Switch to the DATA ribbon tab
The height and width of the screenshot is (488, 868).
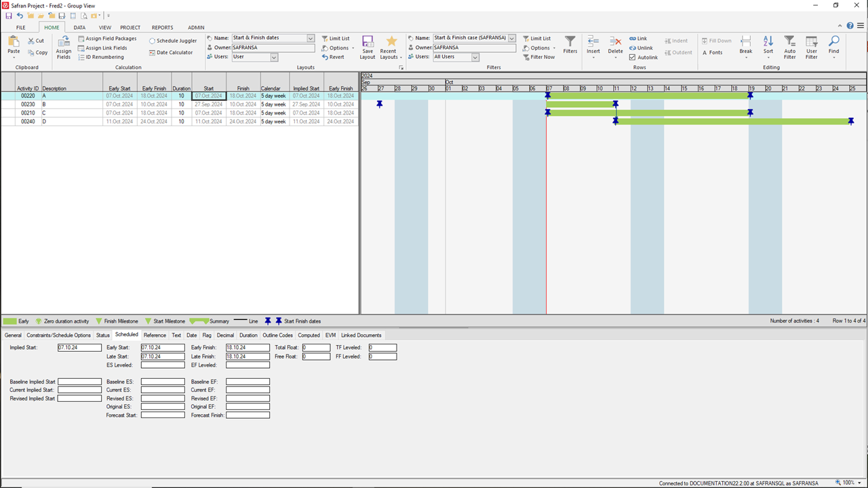click(x=79, y=28)
